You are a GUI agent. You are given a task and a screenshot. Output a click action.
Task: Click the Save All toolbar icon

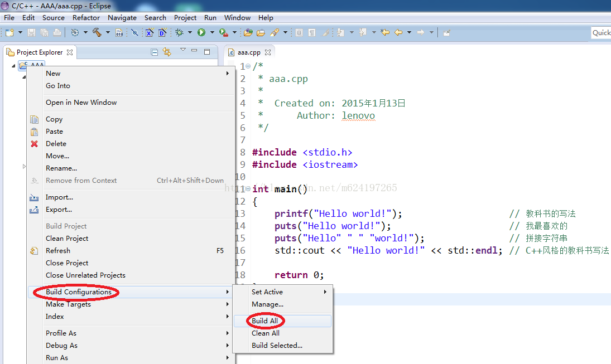45,33
